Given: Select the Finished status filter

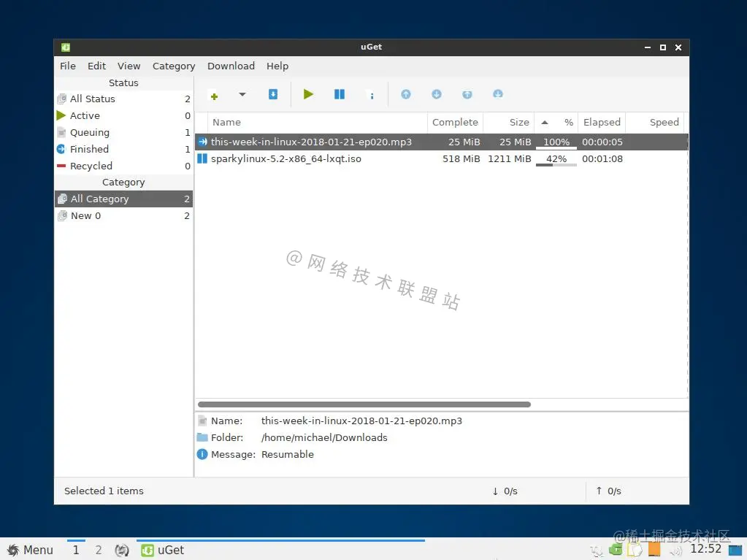Looking at the screenshot, I should (x=124, y=149).
